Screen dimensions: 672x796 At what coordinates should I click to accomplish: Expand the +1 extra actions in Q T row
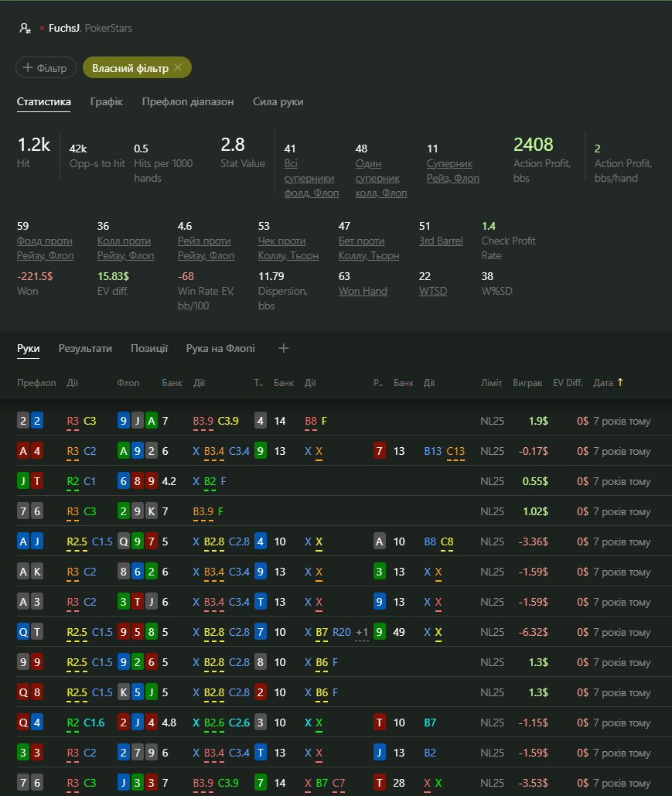362,633
